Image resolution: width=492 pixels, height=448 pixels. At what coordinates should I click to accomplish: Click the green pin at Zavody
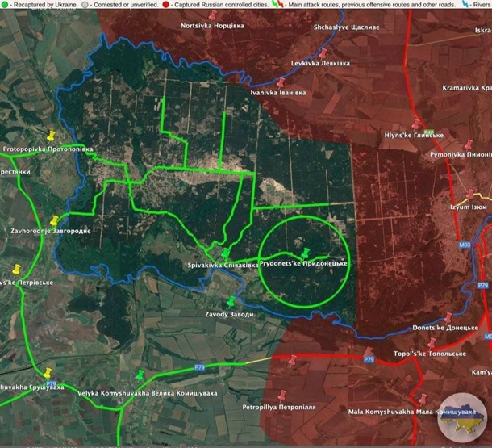coord(231,303)
